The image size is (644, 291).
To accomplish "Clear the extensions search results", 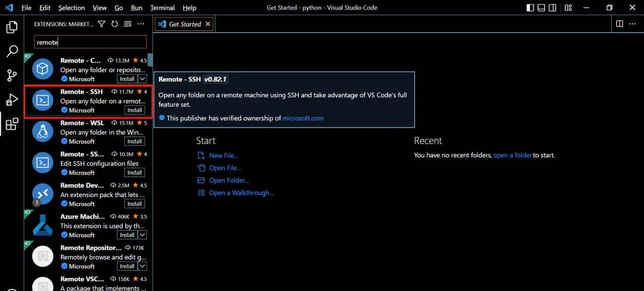I will pyautogui.click(x=127, y=24).
